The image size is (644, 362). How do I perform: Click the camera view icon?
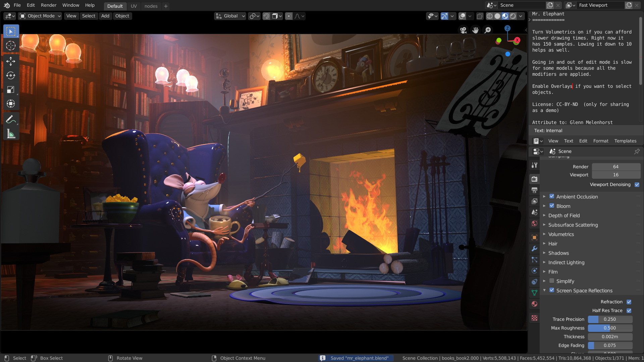click(x=463, y=30)
